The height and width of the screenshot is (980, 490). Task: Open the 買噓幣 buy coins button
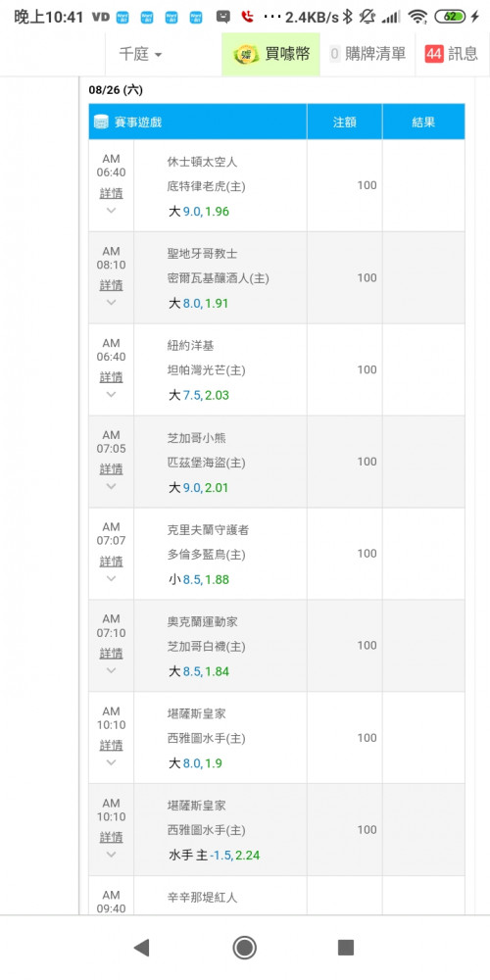[271, 54]
